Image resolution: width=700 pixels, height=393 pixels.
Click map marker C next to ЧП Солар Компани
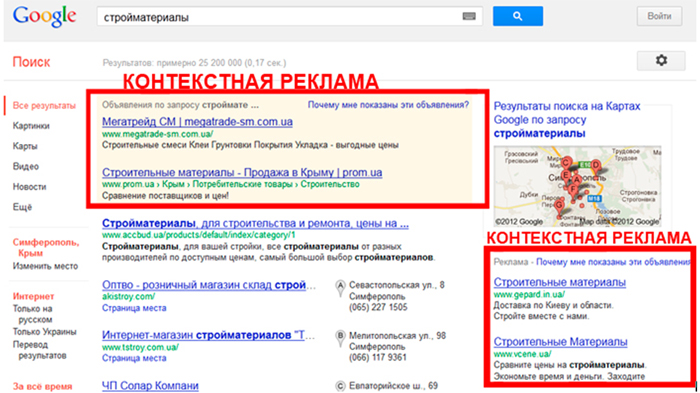340,386
